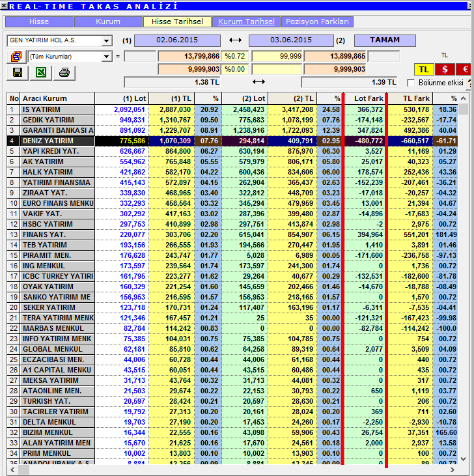Click the double arrow between the prices

[258, 81]
